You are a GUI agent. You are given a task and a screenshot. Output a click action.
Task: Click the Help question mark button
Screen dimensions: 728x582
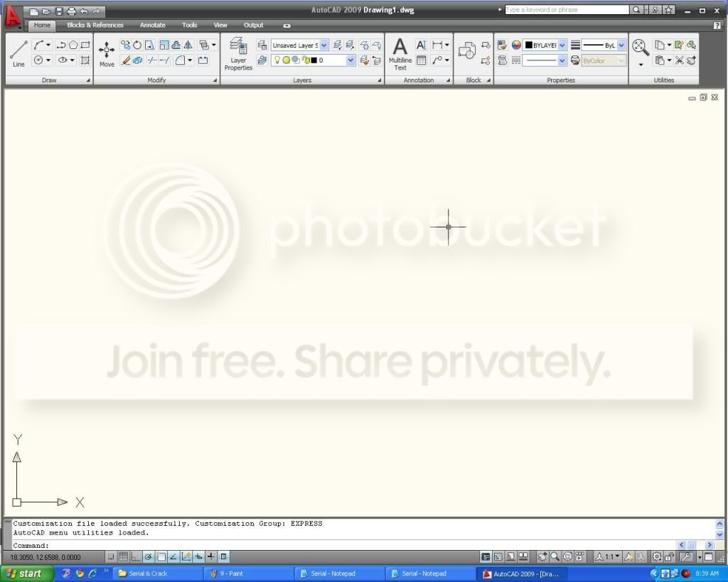tap(717, 26)
